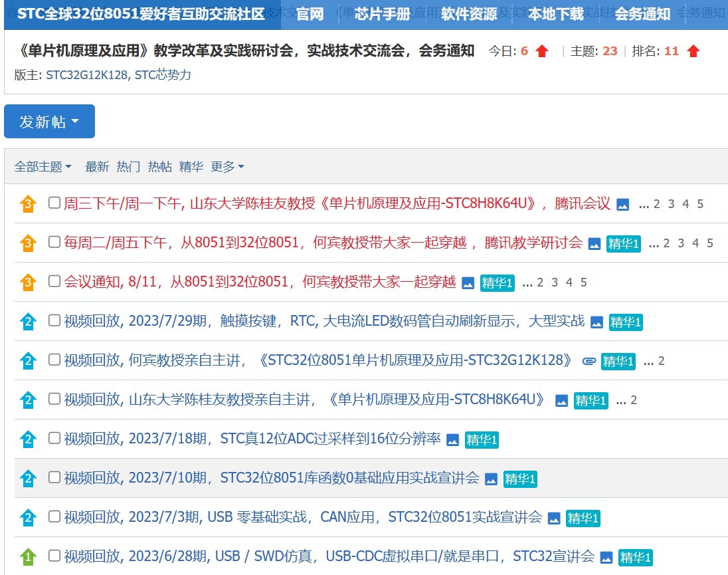The width and height of the screenshot is (728, 575).
Task: Click the blue sticky icon beside the 2023/7/18期 thread
Action: pos(28,439)
